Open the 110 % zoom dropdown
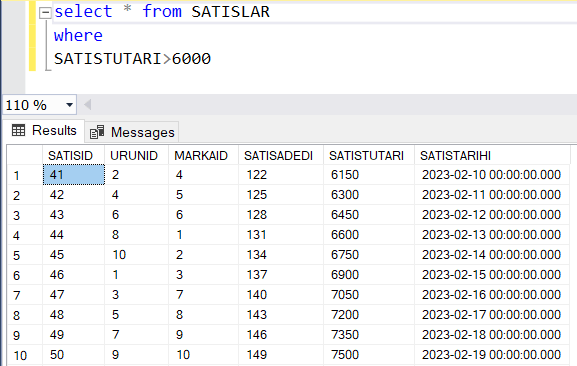Screen dimensions: 577x366 (69, 105)
